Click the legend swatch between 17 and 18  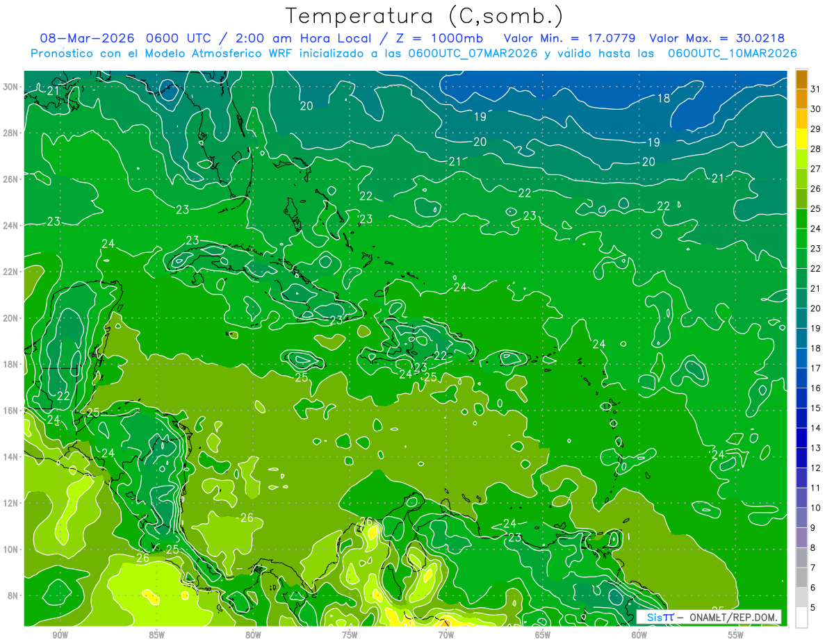click(x=801, y=358)
